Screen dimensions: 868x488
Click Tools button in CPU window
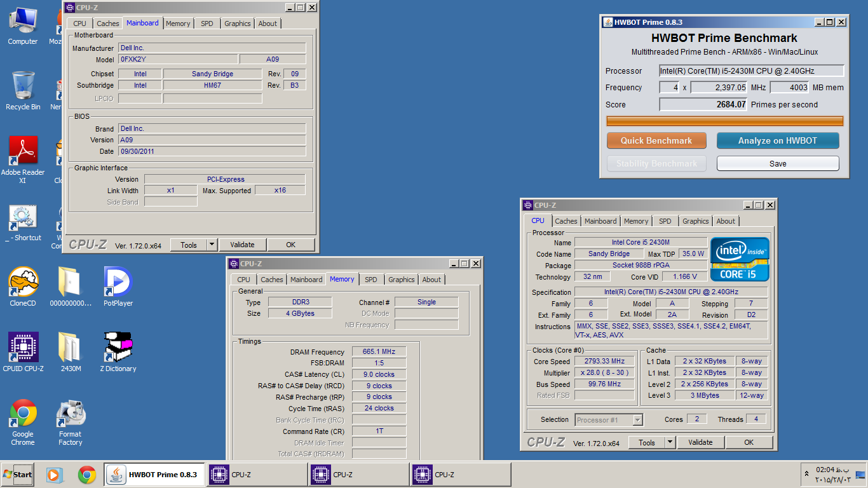647,442
